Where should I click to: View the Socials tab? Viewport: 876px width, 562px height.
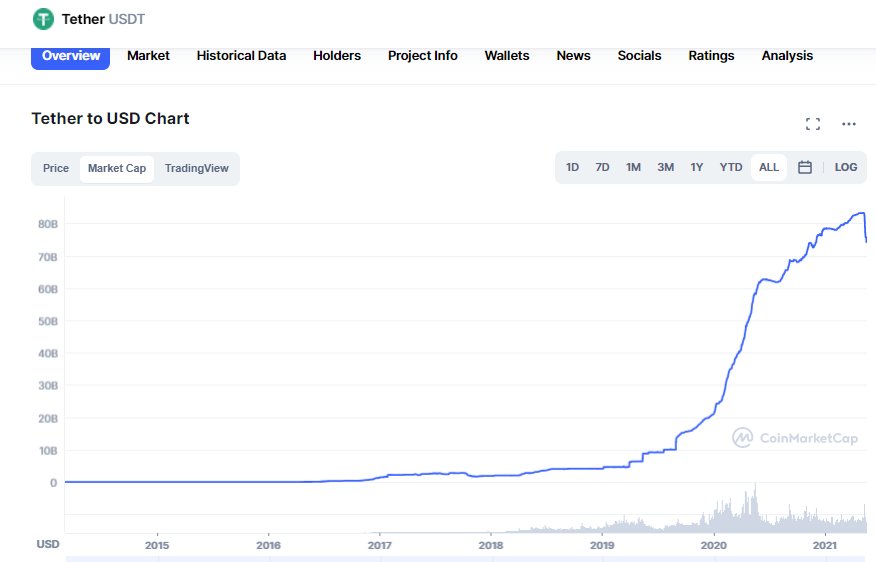point(639,56)
